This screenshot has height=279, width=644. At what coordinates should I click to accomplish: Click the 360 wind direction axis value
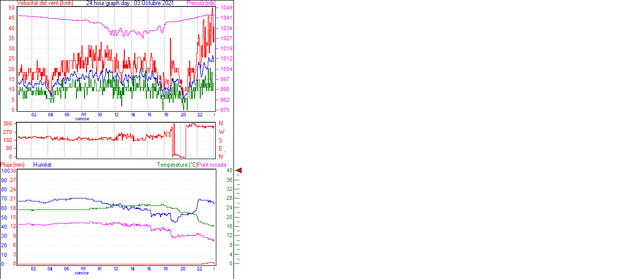[x=8, y=123]
